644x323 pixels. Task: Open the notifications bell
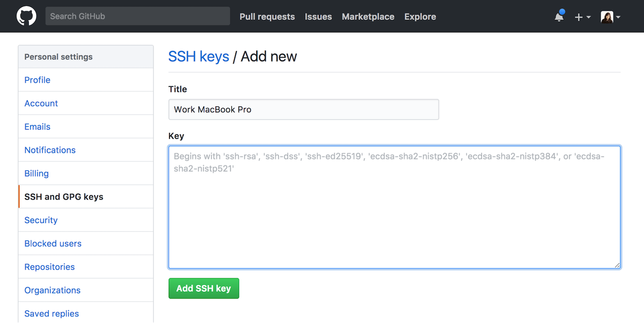(x=559, y=17)
